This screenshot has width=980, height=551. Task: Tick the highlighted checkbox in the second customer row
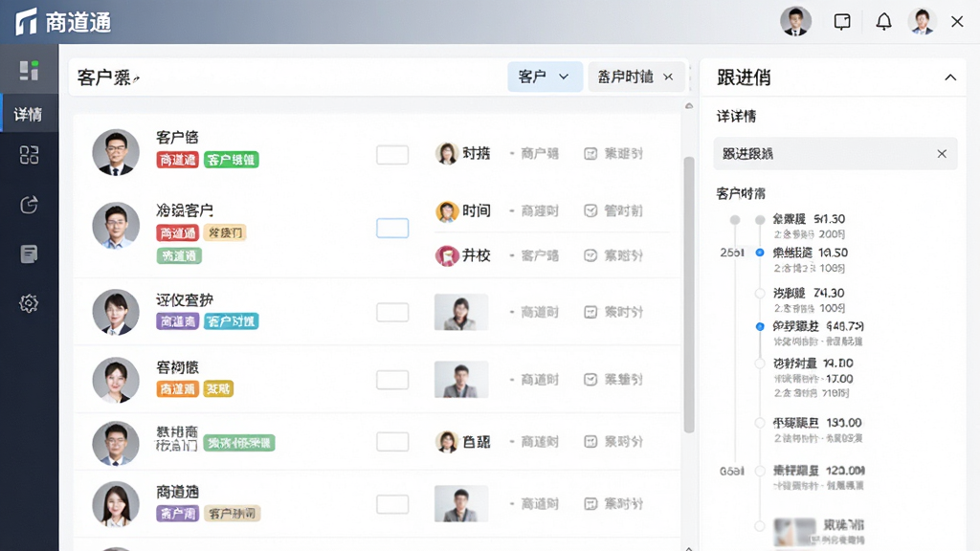point(392,228)
